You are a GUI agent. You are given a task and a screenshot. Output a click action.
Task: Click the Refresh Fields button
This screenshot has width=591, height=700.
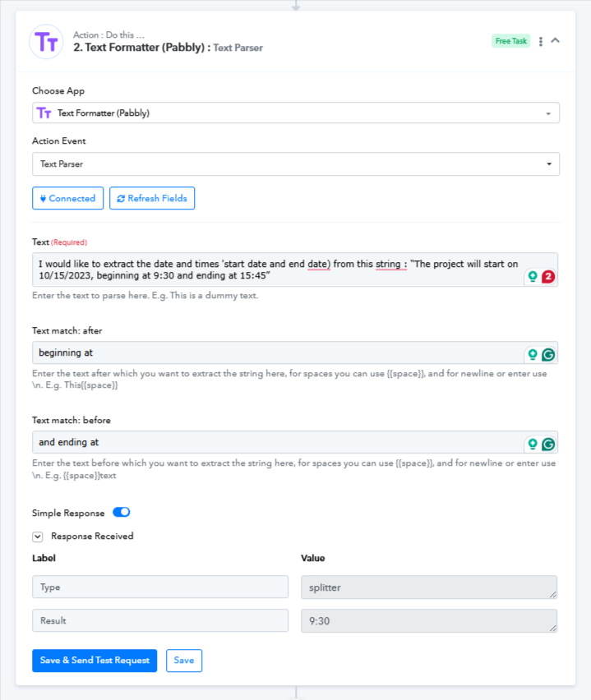[152, 198]
